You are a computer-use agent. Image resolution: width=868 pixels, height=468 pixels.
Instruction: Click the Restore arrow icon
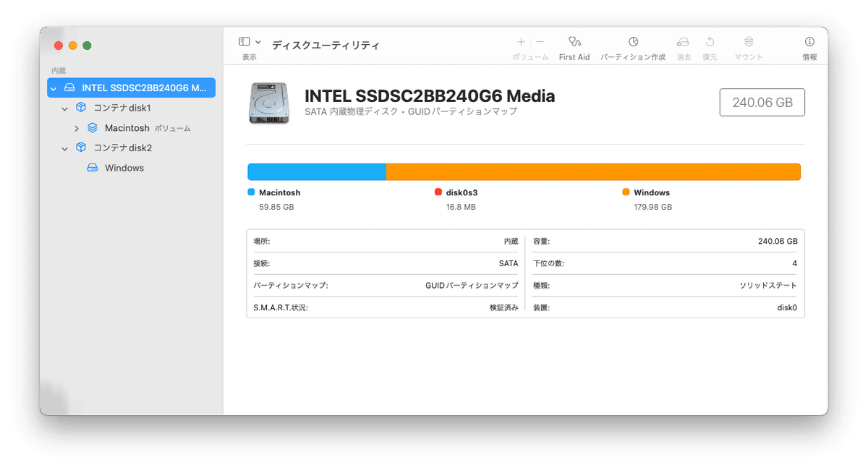tap(710, 42)
